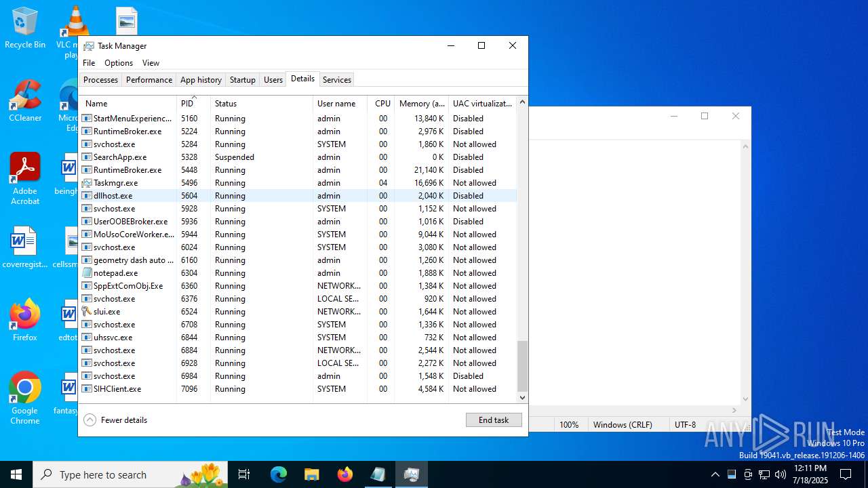Collapse with Fewer details arrow
Viewport: 868px width, 488px height.
[x=90, y=420]
